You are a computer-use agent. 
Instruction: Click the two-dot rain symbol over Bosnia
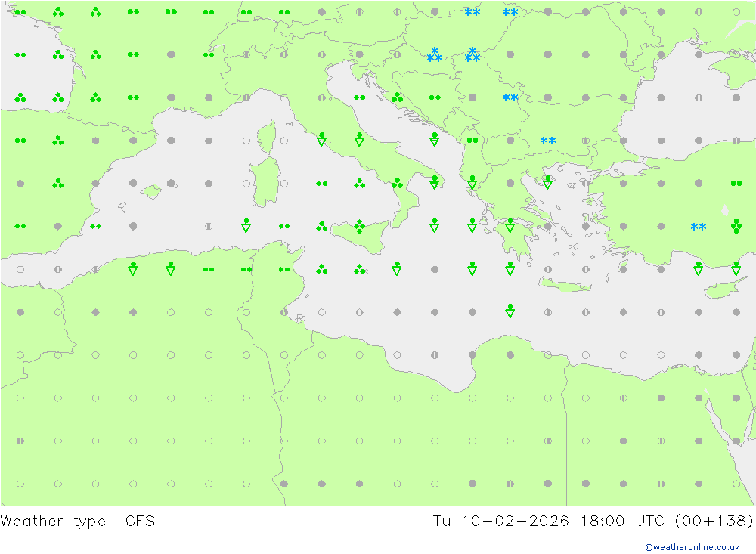click(435, 97)
